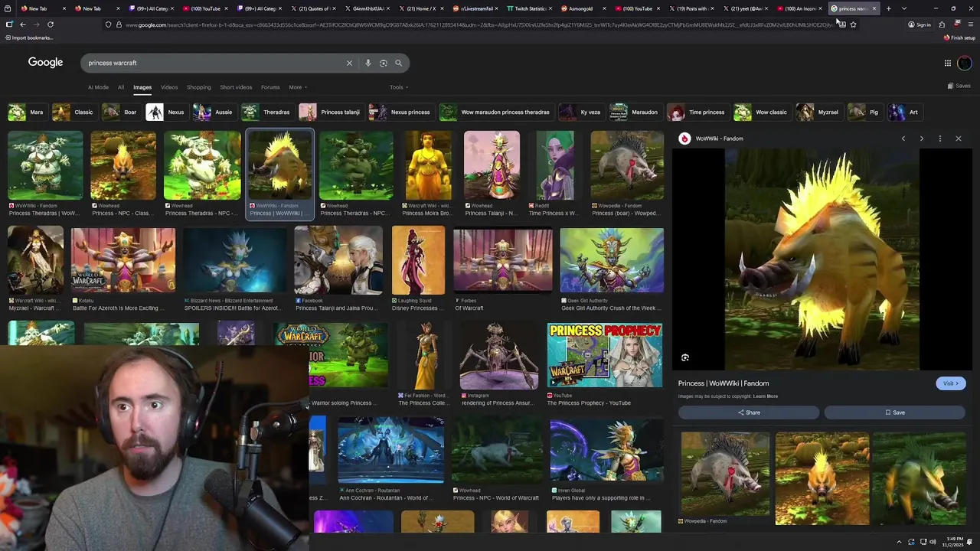Click the Lens search icon on preview image
Screen dimensions: 980x551
[x=685, y=357]
